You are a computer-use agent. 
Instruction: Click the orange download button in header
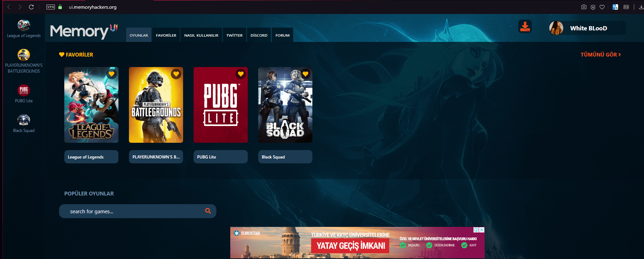(x=525, y=27)
